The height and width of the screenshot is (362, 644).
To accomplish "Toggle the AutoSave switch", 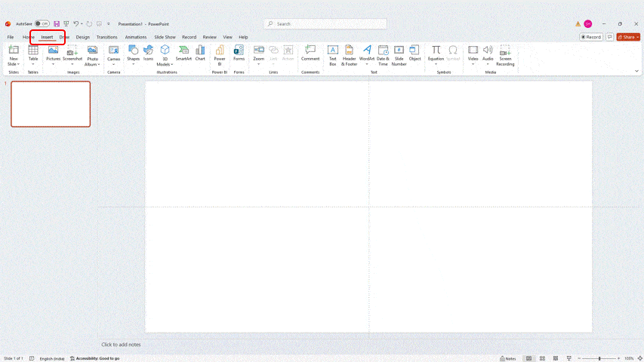I will click(x=42, y=24).
